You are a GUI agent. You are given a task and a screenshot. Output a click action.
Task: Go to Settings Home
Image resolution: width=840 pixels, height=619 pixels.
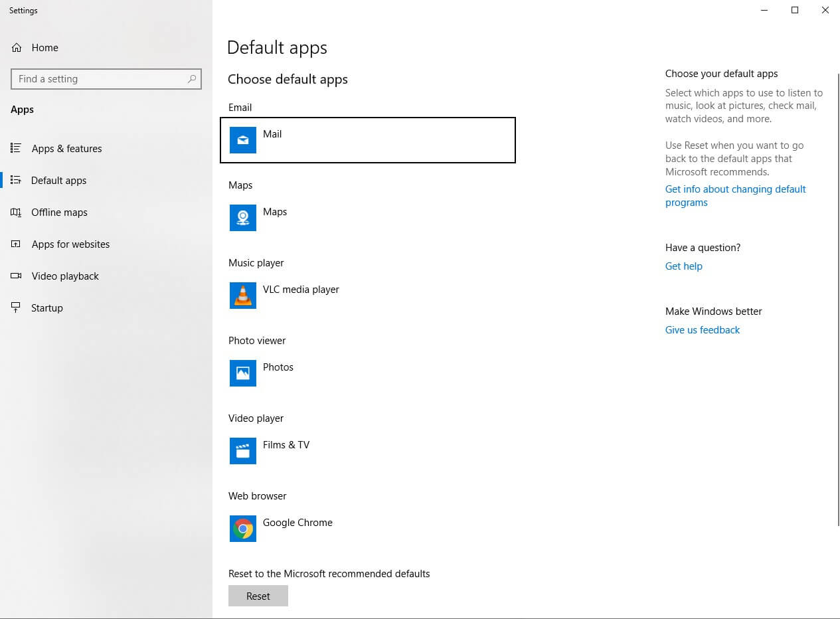(x=106, y=48)
